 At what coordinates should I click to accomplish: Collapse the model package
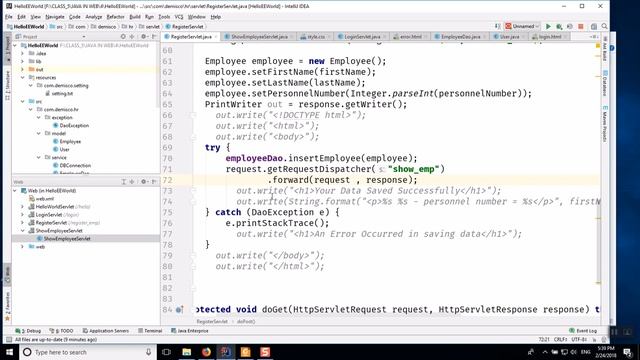pos(39,133)
